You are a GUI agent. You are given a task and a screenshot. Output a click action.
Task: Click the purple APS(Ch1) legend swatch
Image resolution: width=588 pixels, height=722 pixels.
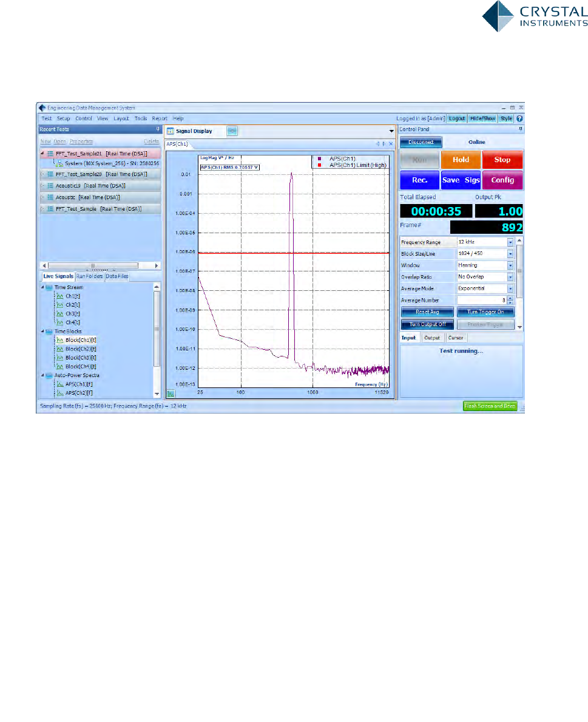319,159
